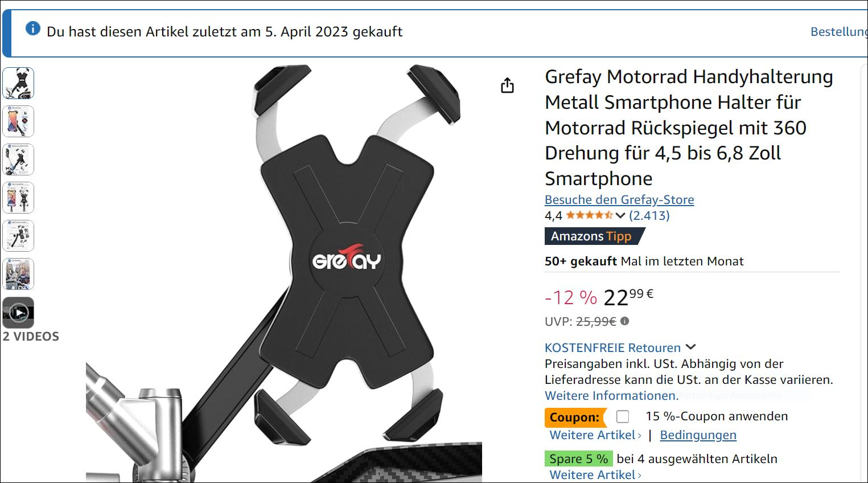Open the Bestellung link in banner
The width and height of the screenshot is (868, 483).
[839, 32]
